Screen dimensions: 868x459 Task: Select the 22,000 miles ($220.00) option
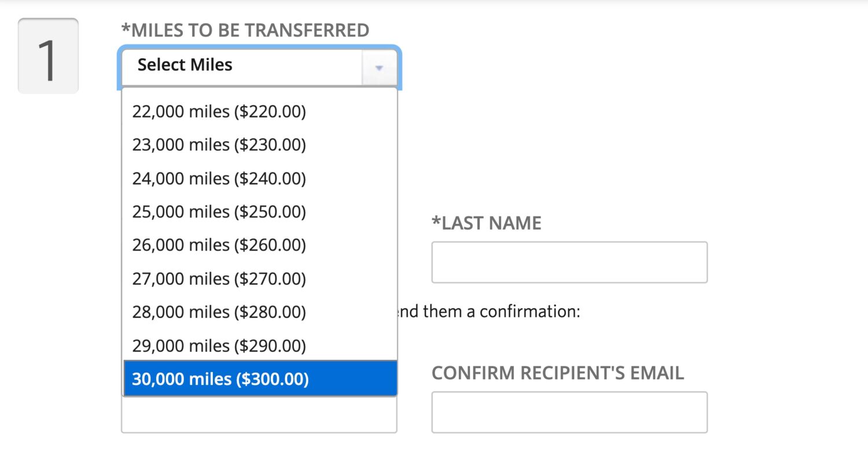219,111
